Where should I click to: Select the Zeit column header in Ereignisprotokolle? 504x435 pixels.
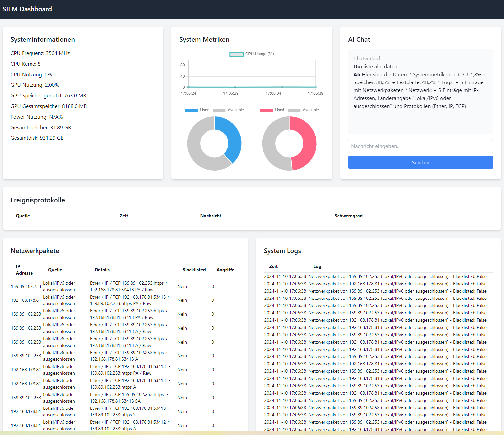click(124, 216)
